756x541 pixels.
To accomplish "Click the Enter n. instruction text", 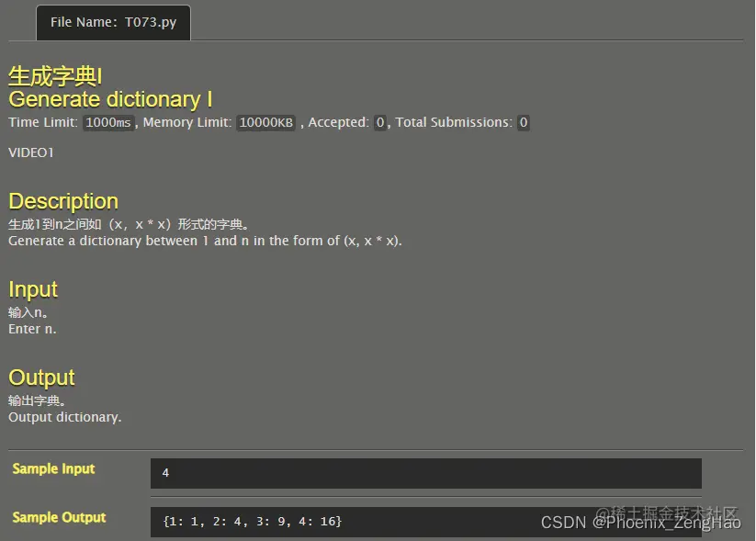I will tap(32, 329).
